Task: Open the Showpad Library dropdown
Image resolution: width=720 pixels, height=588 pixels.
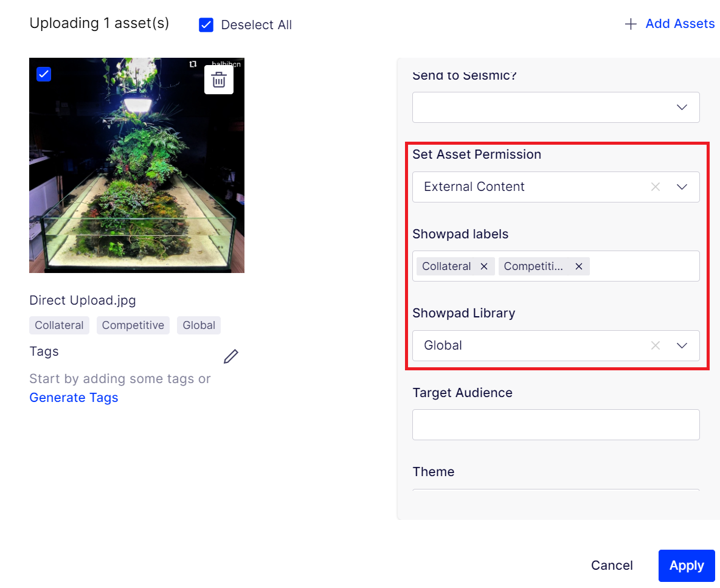Action: pyautogui.click(x=682, y=345)
